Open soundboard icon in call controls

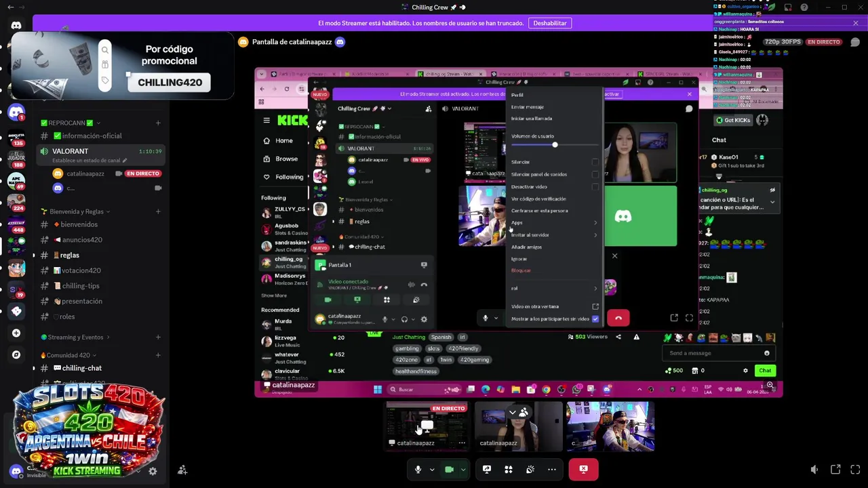(x=530, y=469)
